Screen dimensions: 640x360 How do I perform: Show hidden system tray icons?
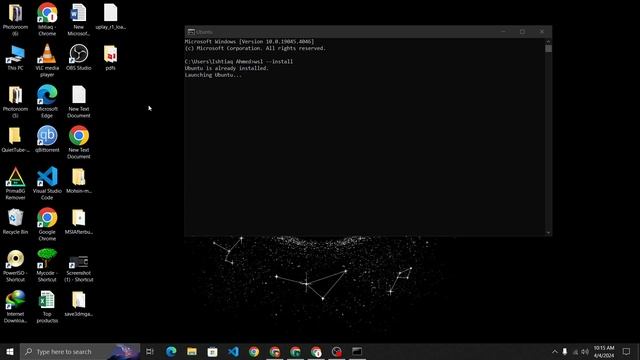click(x=554, y=351)
